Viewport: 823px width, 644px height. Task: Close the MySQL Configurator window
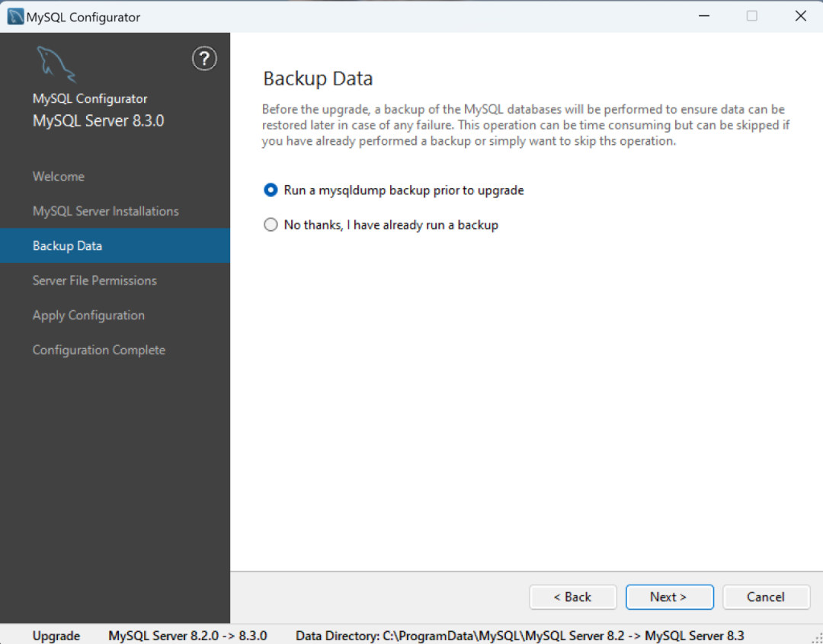click(x=800, y=16)
